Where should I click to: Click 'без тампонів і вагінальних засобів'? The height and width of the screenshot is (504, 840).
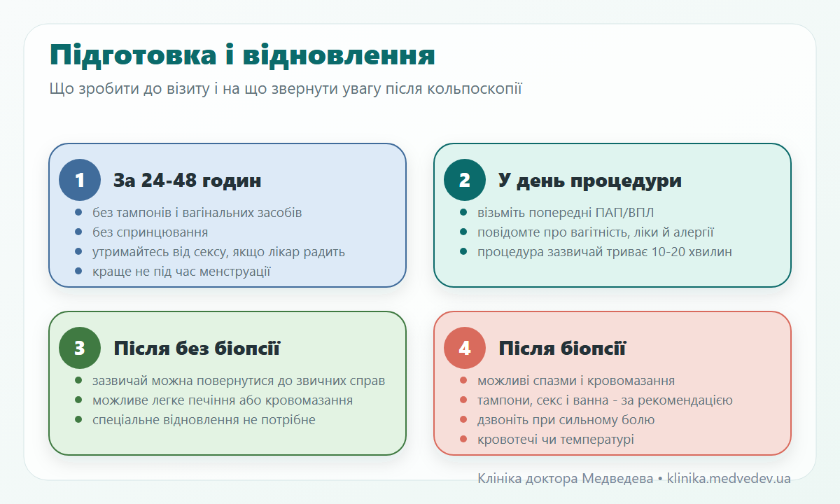tap(197, 213)
